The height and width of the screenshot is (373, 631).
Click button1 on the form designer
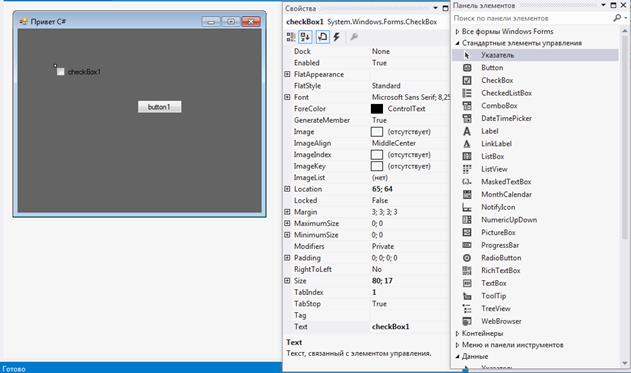pos(159,107)
